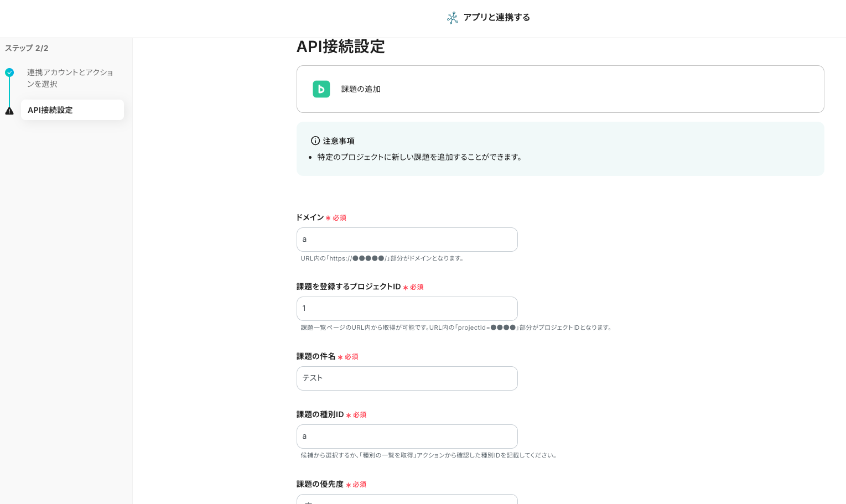Image resolution: width=846 pixels, height=504 pixels.
Task: Click the 注意事項 notice bullet text
Action: pyautogui.click(x=419, y=157)
